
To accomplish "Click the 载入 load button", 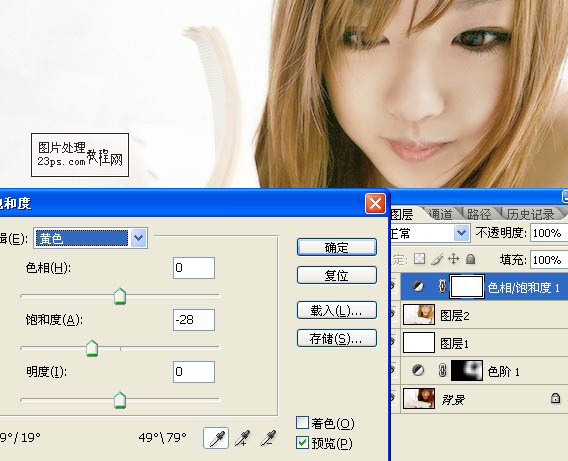I will [337, 310].
